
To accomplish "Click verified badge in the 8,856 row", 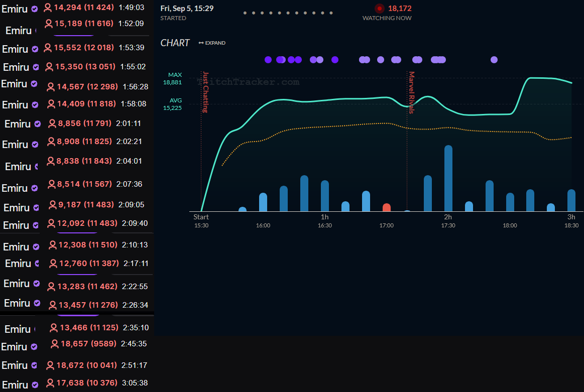I will click(37, 124).
